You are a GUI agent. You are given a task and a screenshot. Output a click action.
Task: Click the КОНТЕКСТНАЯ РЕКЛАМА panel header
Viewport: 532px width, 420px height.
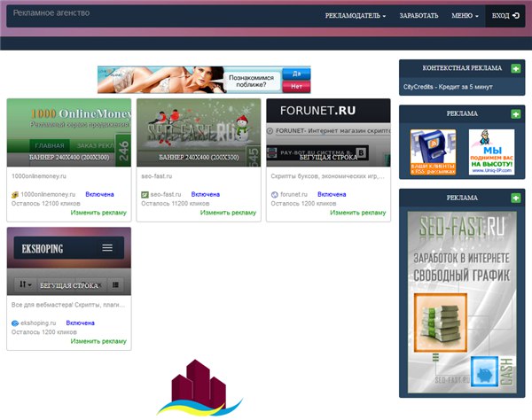click(x=462, y=68)
